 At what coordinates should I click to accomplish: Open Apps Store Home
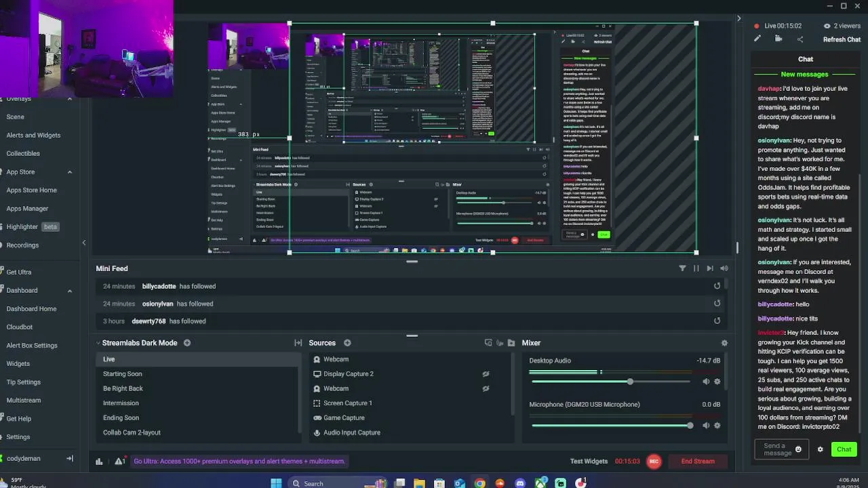(x=32, y=190)
